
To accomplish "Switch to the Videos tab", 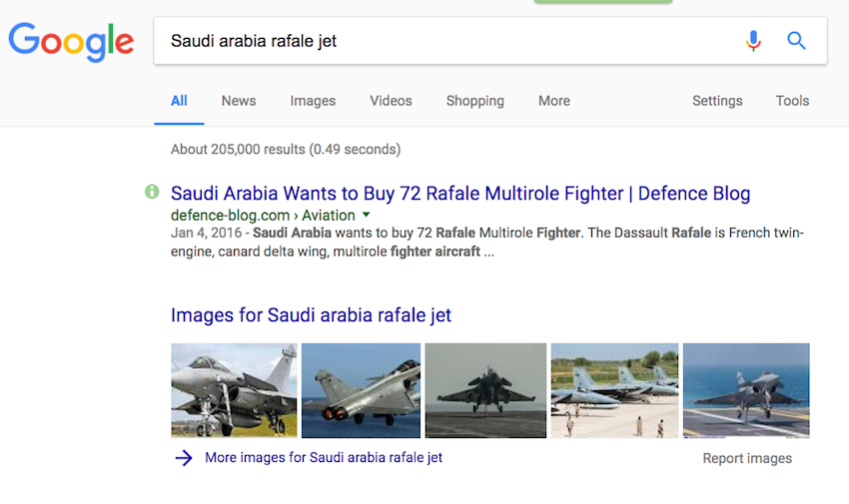I will (391, 101).
